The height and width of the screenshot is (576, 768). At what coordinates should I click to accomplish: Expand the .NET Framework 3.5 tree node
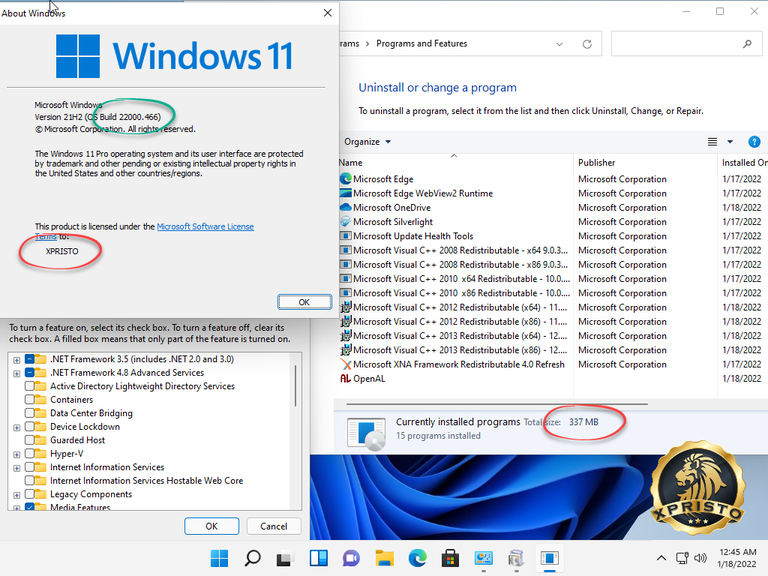17,360
